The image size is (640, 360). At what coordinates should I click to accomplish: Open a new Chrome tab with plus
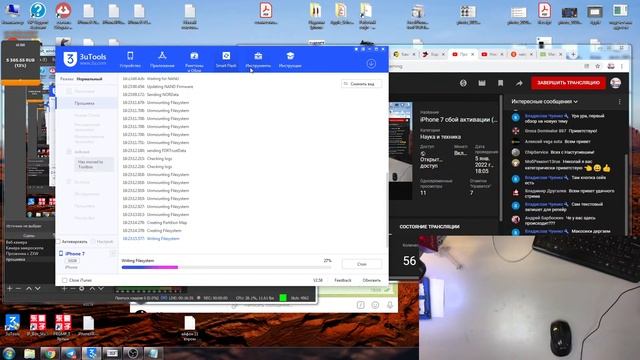[573, 54]
